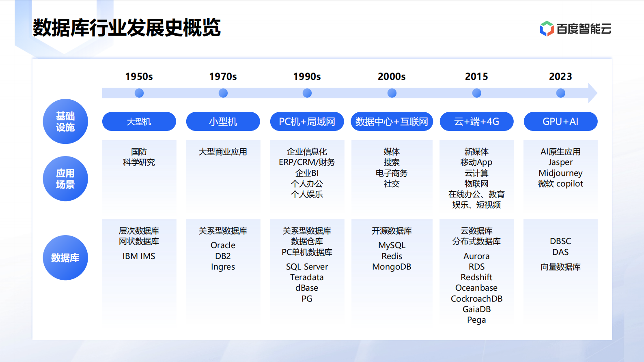Click the 基础设施 circle label
This screenshot has width=644, height=362.
click(65, 122)
